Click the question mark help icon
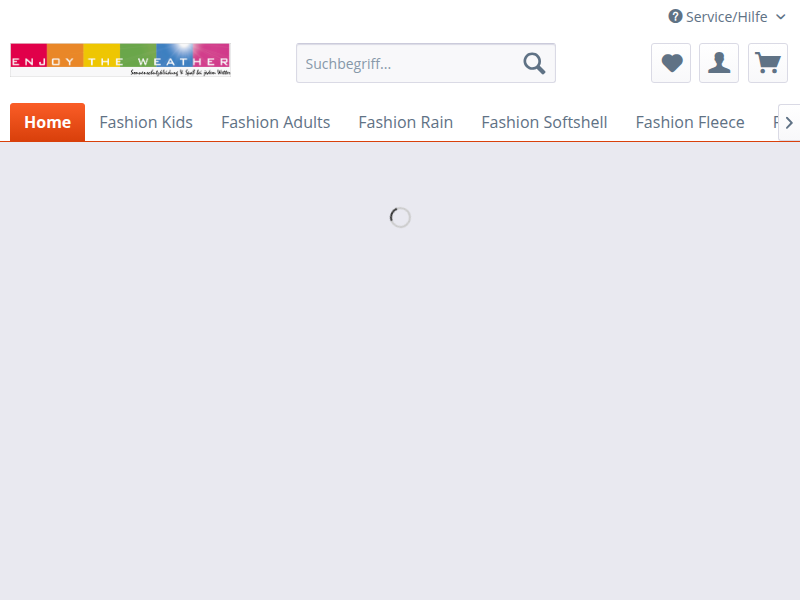The height and width of the screenshot is (600, 800). click(675, 16)
